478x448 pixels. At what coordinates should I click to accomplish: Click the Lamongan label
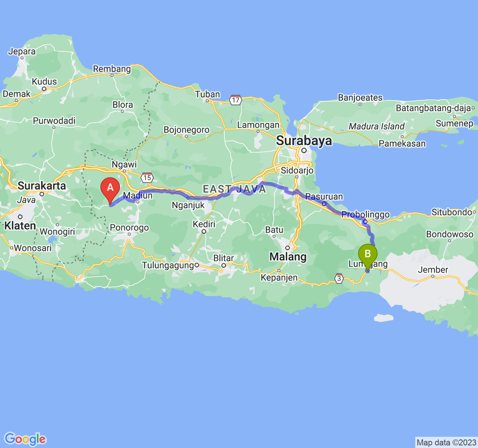258,125
